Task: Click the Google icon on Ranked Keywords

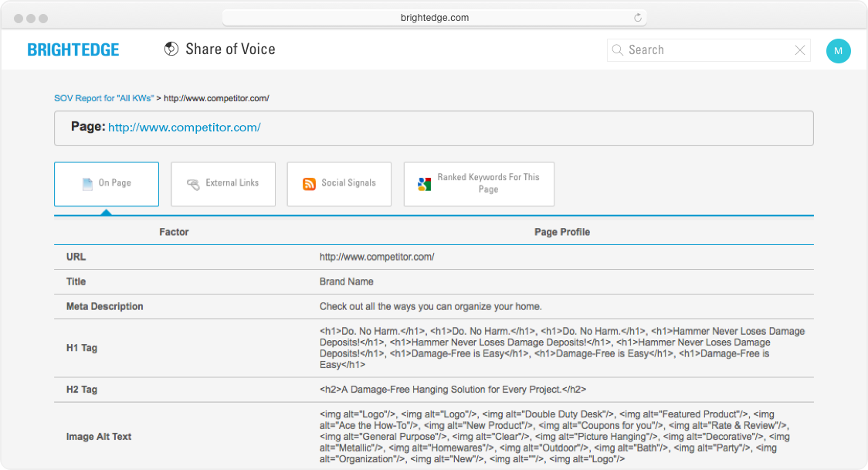Action: (424, 184)
